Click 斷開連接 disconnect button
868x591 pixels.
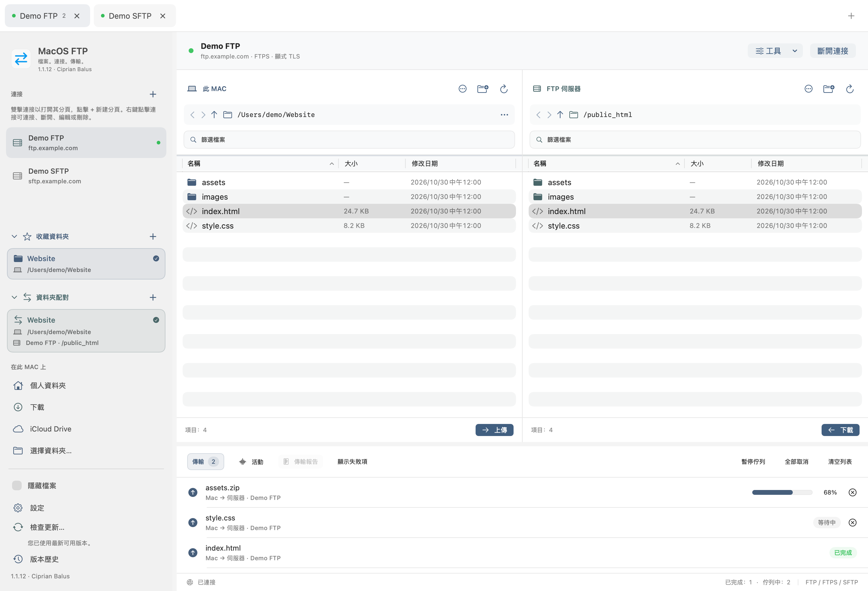click(832, 51)
